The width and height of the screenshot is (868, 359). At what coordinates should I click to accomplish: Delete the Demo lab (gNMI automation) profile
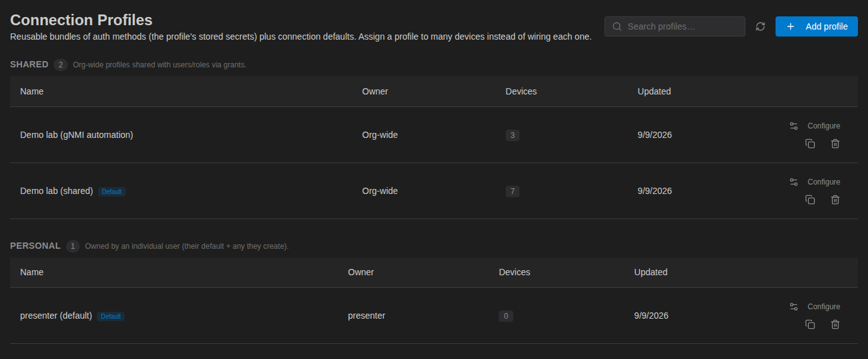point(835,144)
